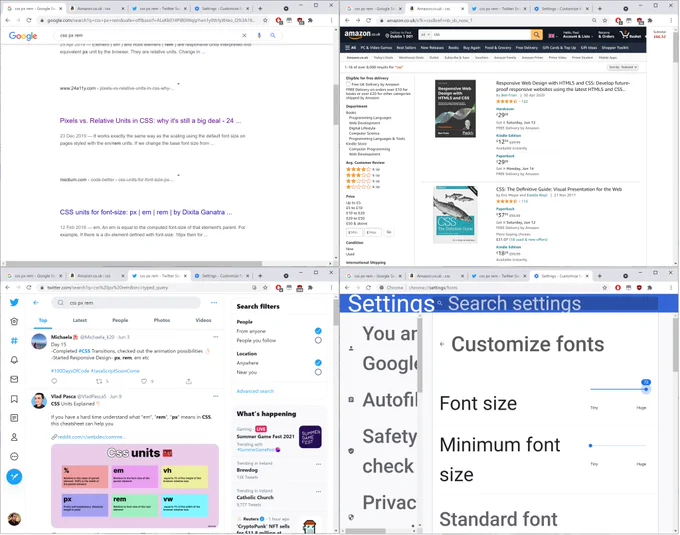Select the Twitter browser tab in the Settings window
This screenshot has width=680, height=535.
[x=498, y=276]
